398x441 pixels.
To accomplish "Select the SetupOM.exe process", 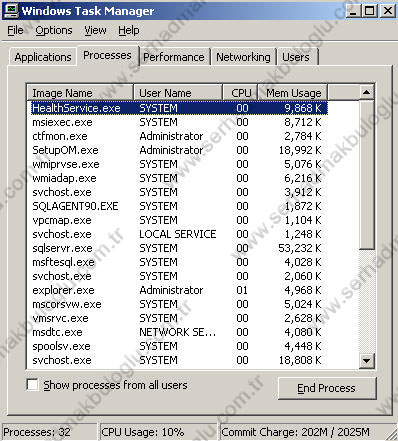I will tap(179, 150).
